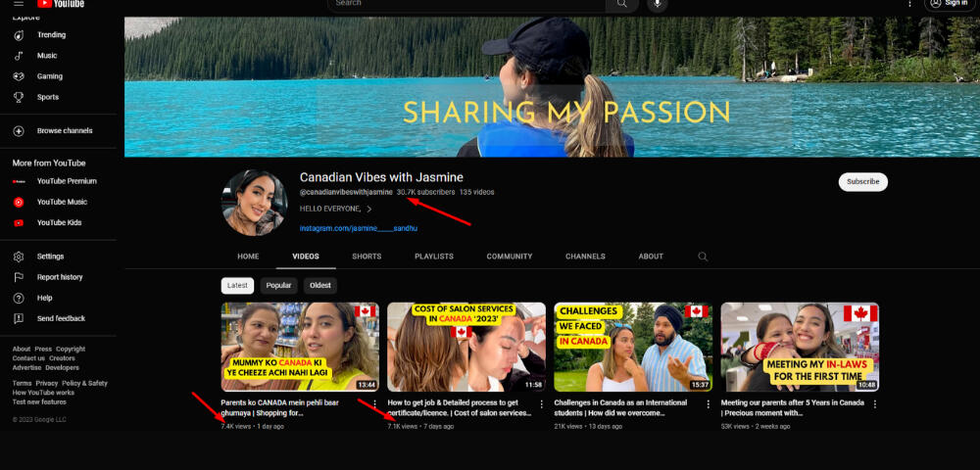The height and width of the screenshot is (470, 980).
Task: Click the Copyright footer link
Action: (x=71, y=349)
